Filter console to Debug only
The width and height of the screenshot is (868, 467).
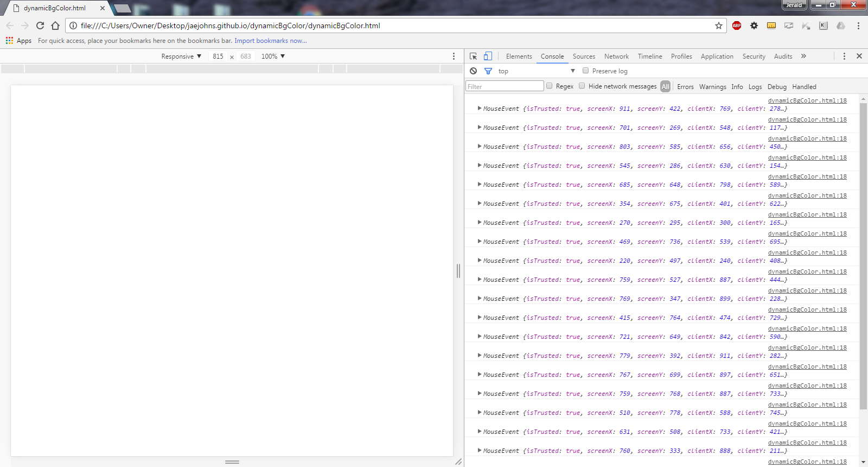(777, 87)
